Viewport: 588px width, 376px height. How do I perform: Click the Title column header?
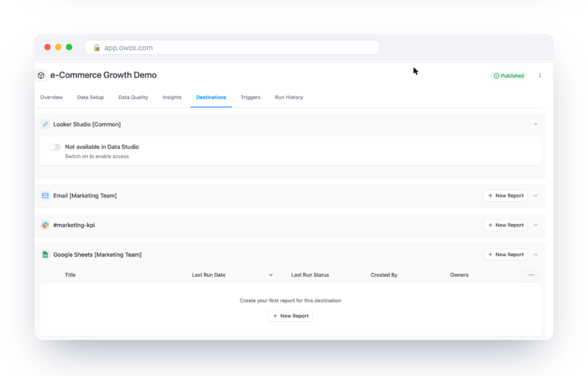click(70, 275)
